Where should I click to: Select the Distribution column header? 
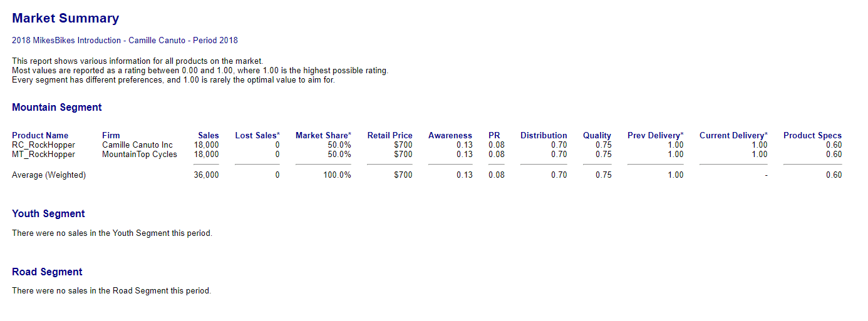pyautogui.click(x=544, y=135)
